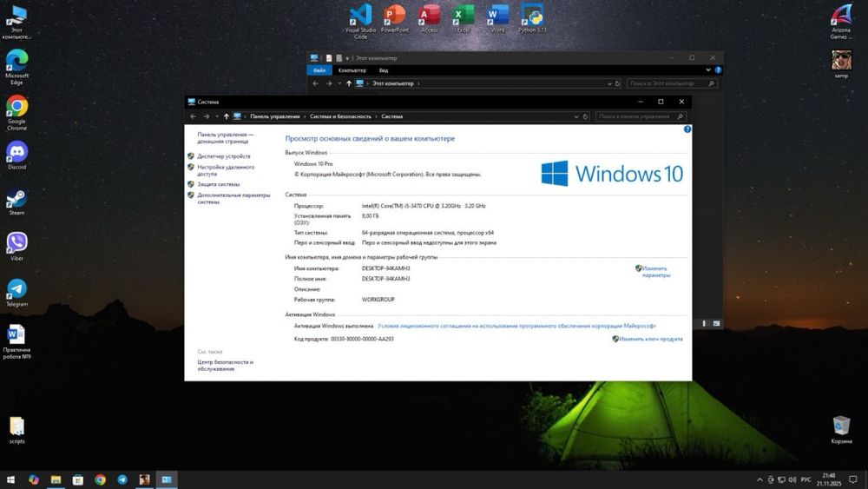Expand the address bar dropdown in the Этот компьютер window
The width and height of the screenshot is (868, 489).
(x=609, y=83)
